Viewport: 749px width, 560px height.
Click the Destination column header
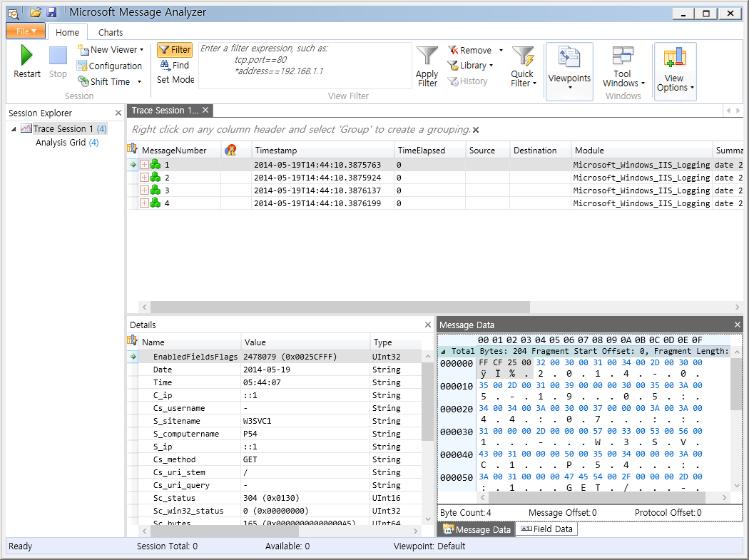pos(541,150)
